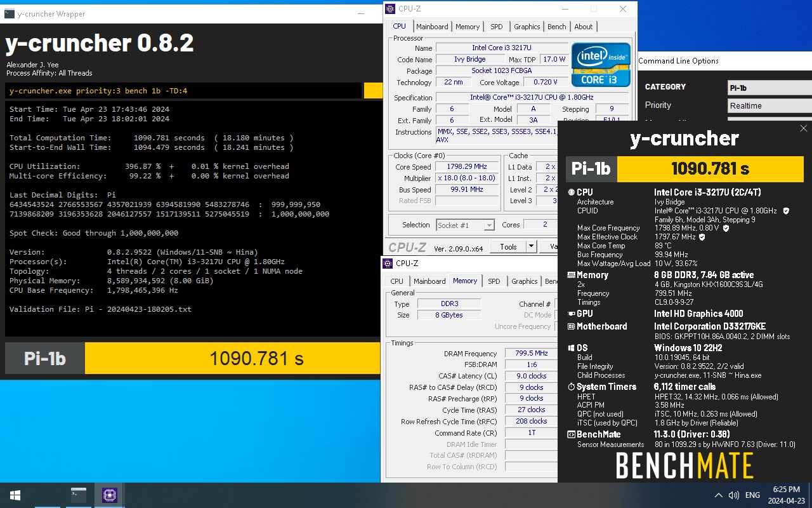Click the Intel Core i3 3217U name field
Image resolution: width=812 pixels, height=508 pixels.
pos(502,48)
